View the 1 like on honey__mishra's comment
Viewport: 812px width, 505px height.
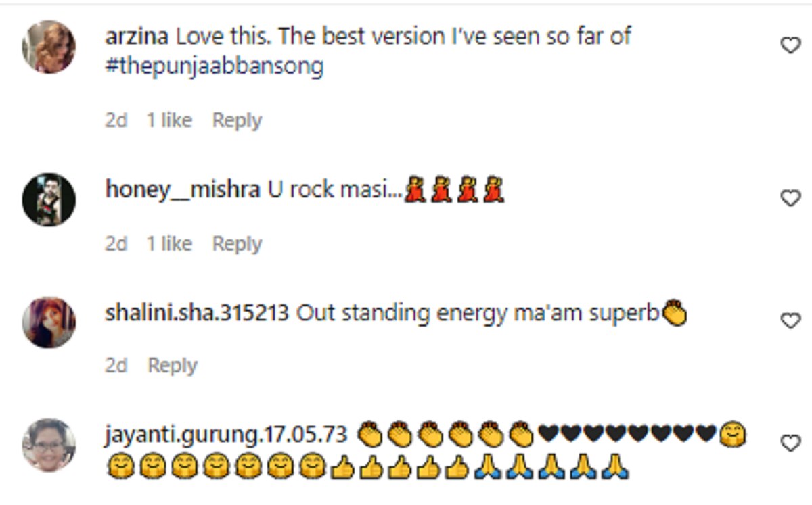[x=169, y=244]
